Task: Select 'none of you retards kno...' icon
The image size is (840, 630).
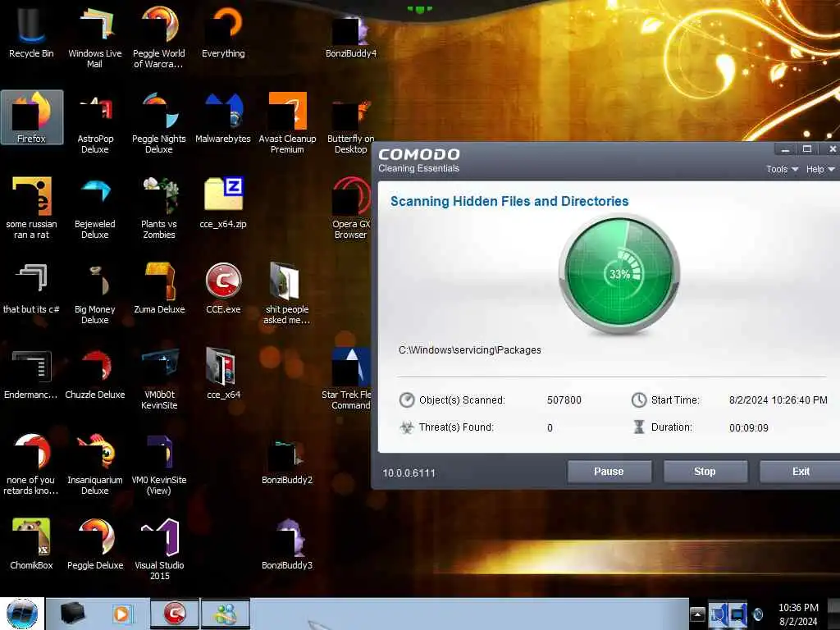Action: [x=30, y=464]
